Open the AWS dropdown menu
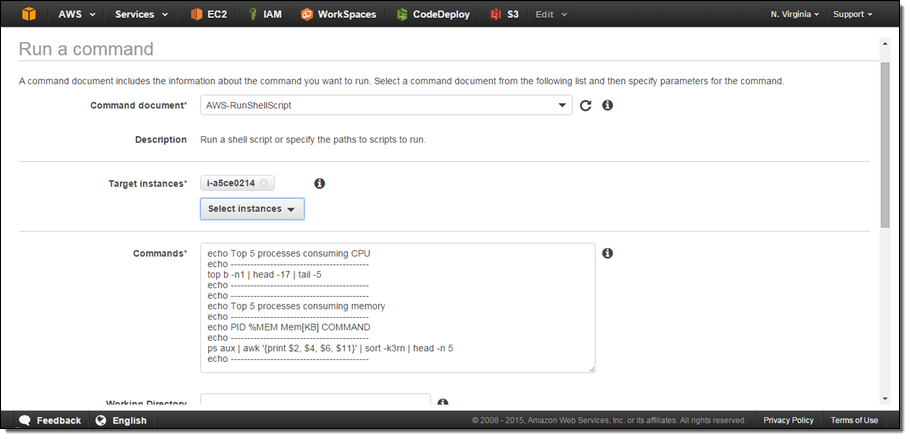Screen dimensions: 910x439 pyautogui.click(x=76, y=14)
